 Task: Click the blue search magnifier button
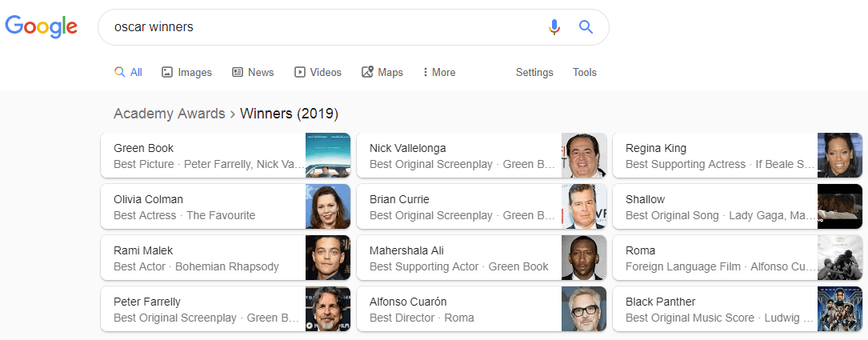tap(586, 26)
